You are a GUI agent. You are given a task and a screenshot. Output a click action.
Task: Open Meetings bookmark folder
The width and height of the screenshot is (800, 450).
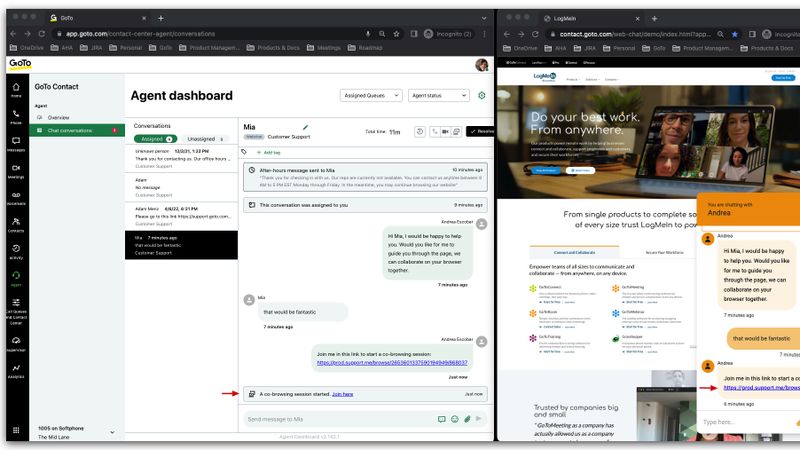click(x=323, y=48)
